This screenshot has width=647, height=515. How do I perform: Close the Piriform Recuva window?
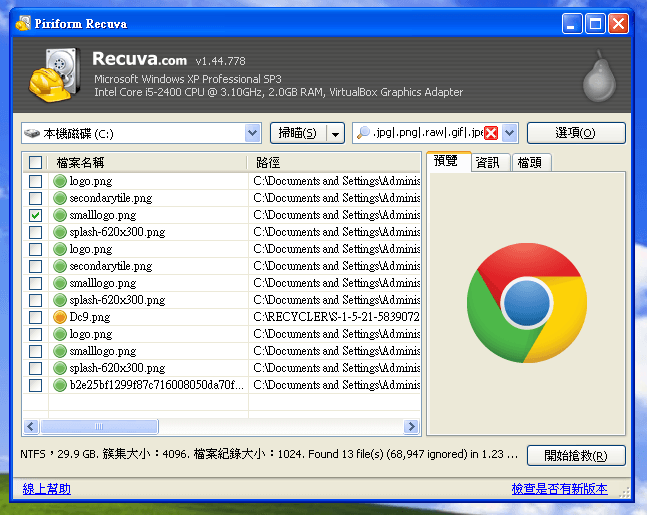[619, 24]
